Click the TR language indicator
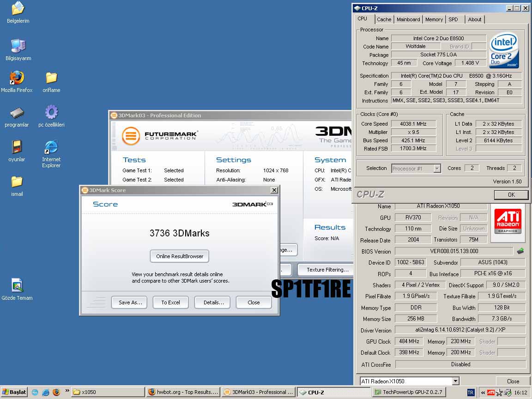The width and height of the screenshot is (532, 399). click(x=470, y=393)
